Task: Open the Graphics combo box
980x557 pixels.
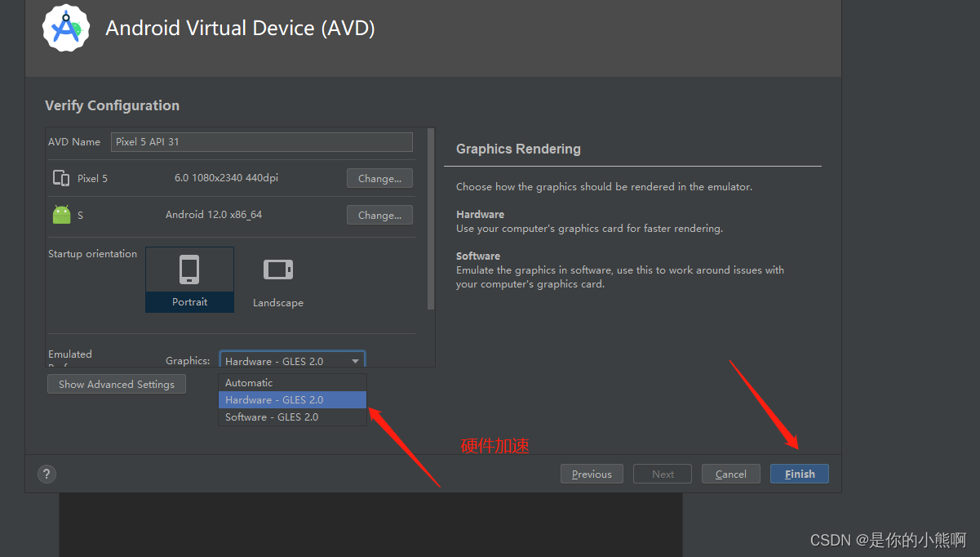Action: click(x=292, y=360)
